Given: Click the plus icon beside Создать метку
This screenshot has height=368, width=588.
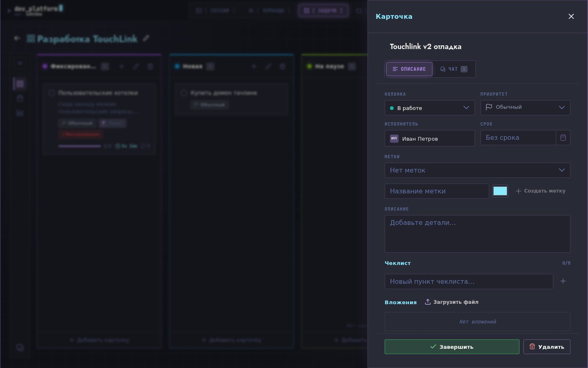Looking at the screenshot, I should (518, 191).
